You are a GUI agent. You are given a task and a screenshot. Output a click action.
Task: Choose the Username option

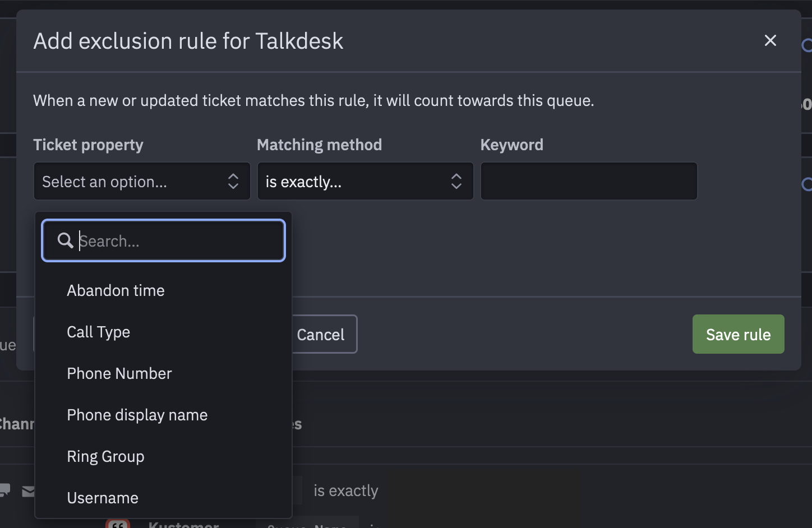coord(163,498)
